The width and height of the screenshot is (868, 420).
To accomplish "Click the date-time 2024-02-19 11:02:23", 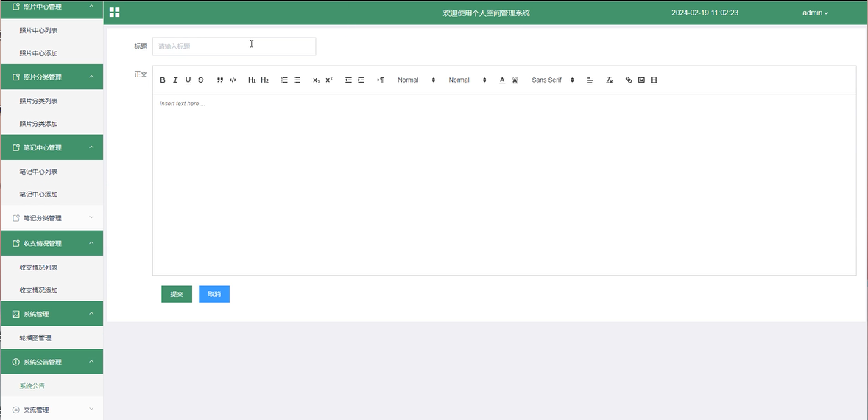I will coord(705,13).
